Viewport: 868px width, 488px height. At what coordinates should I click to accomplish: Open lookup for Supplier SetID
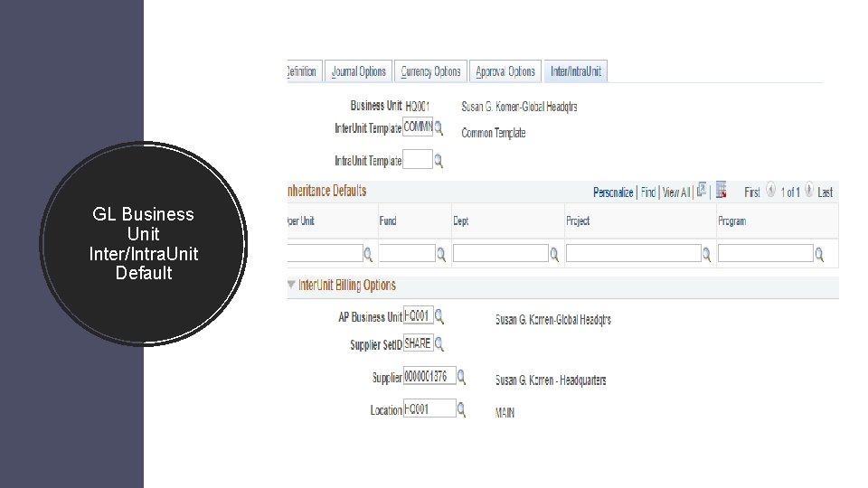(x=439, y=344)
